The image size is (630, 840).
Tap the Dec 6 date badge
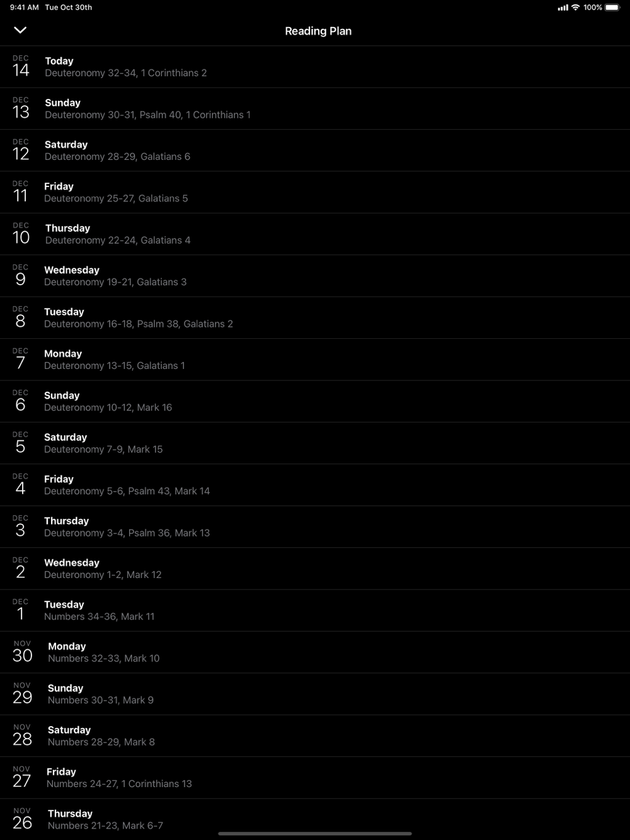click(x=21, y=401)
